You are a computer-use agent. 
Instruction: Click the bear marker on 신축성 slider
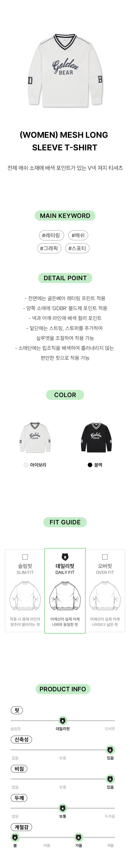(110, 750)
